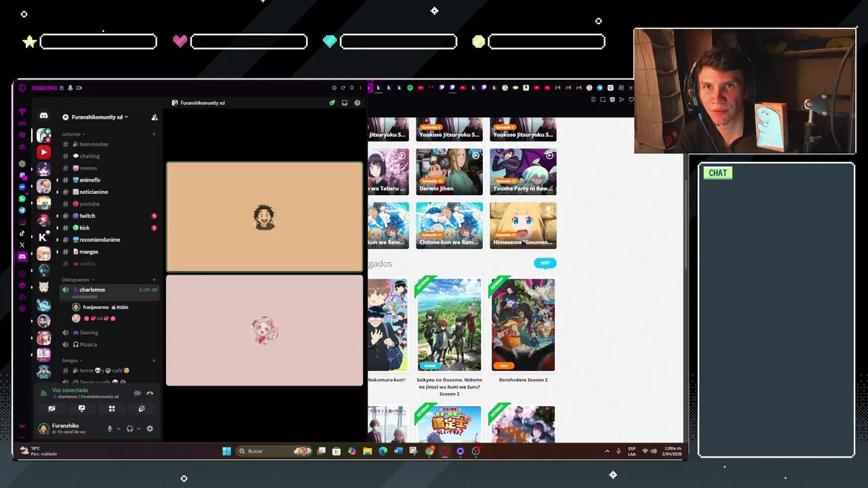Image resolution: width=868 pixels, height=488 pixels.
Task: Open microphone input options arrow
Action: [119, 428]
